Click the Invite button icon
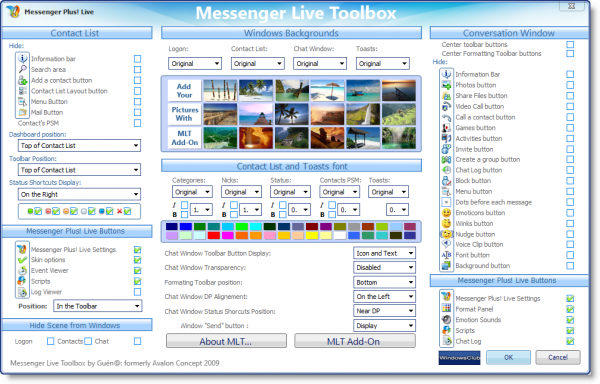The image size is (600, 384). point(446,149)
